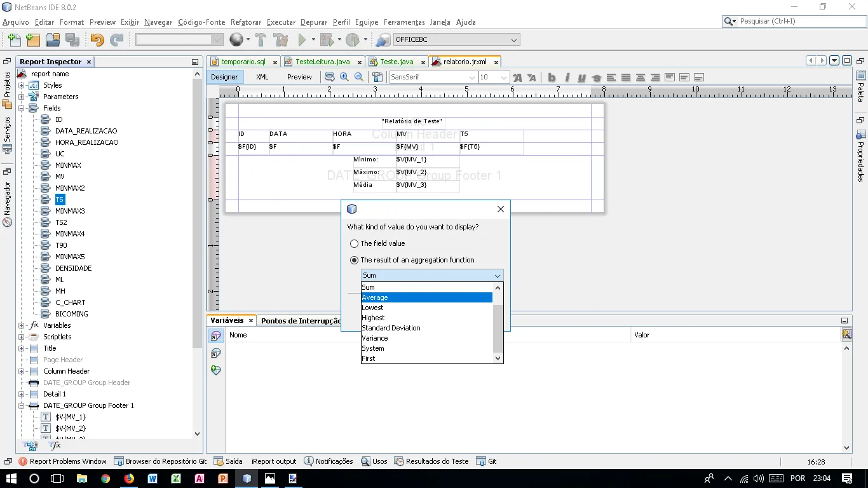The width and height of the screenshot is (868, 488).
Task: Toggle bold text formatting button
Action: coord(552,78)
